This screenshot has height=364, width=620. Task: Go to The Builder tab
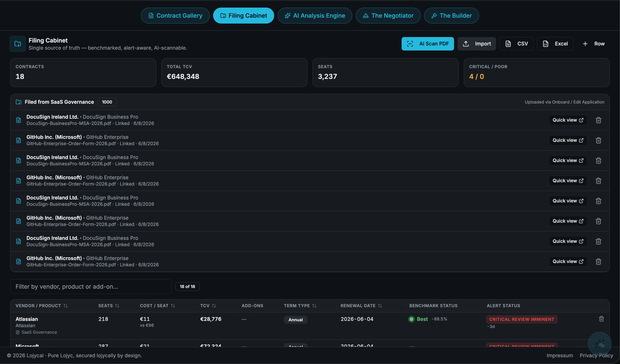(x=452, y=16)
